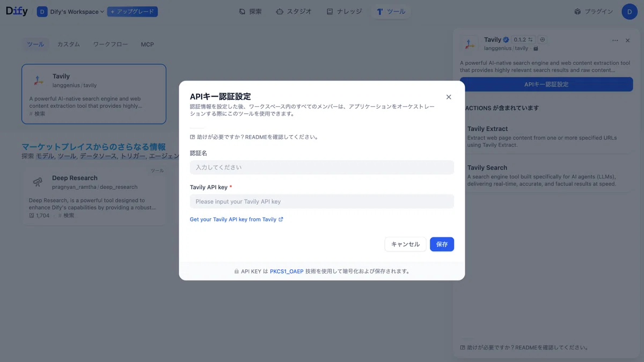This screenshot has height=362, width=644.
Task: Close the Tavily detail panel
Action: tap(628, 41)
